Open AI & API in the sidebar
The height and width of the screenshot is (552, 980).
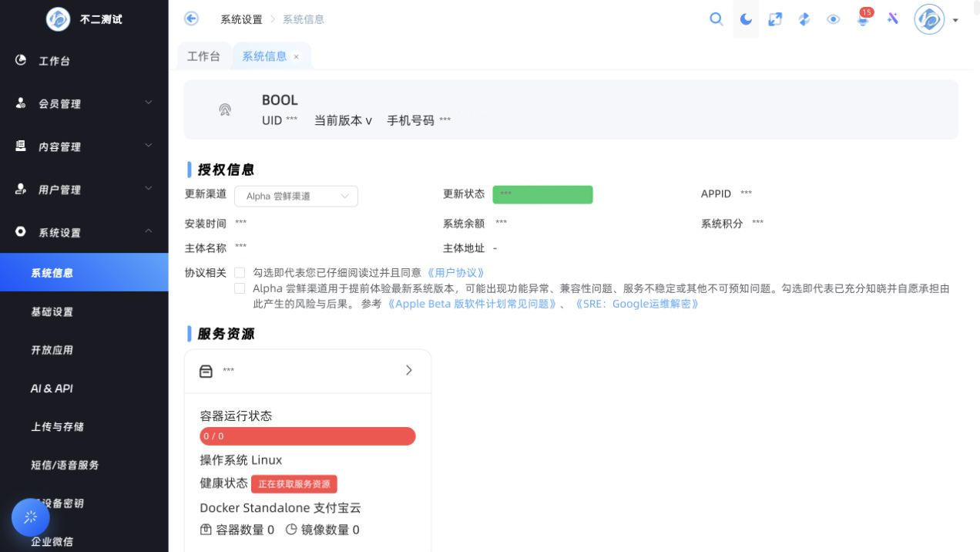click(84, 389)
